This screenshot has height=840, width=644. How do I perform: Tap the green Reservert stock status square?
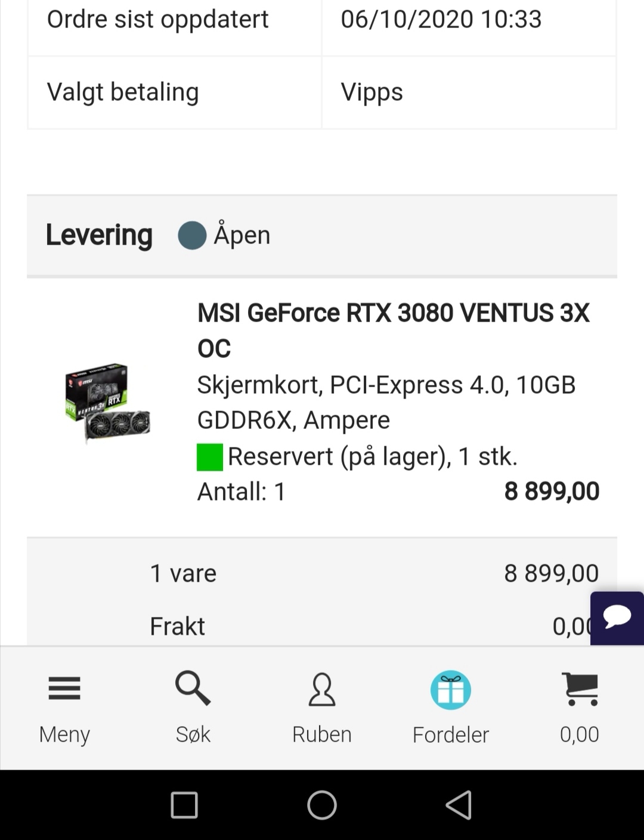(x=210, y=457)
